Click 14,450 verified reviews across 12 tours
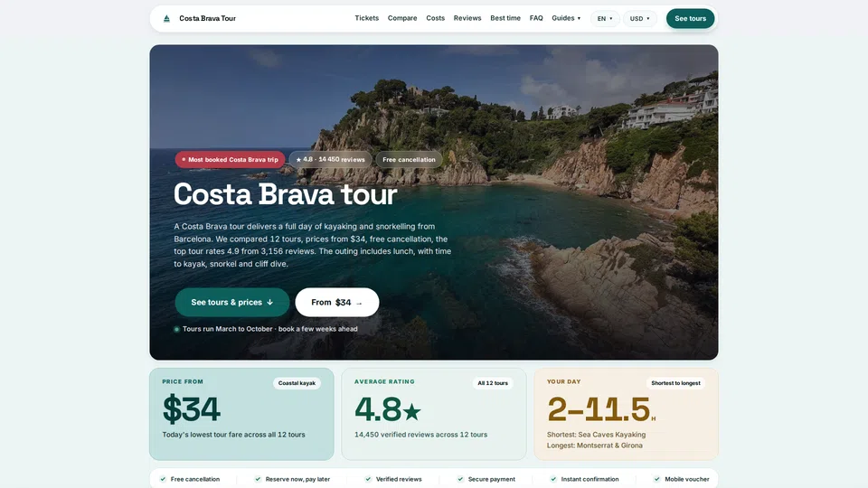Viewport: 868px width, 488px height. [420, 435]
